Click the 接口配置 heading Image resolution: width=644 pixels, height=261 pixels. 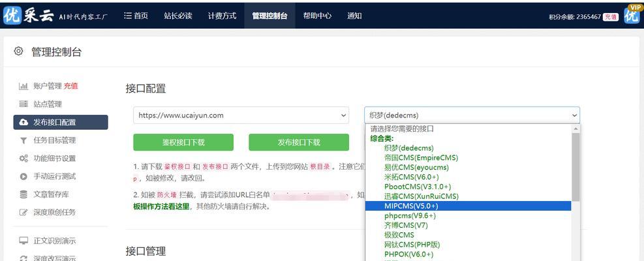[x=146, y=88]
